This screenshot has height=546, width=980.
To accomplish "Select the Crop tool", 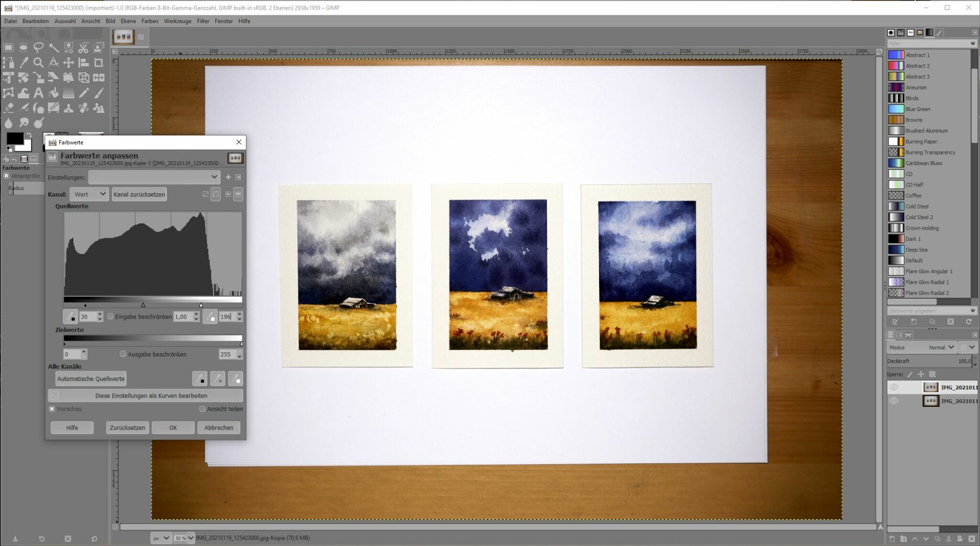I will click(98, 62).
